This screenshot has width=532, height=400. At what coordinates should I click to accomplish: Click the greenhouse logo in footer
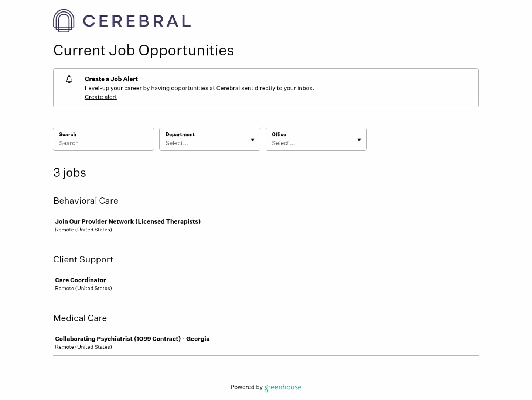pos(283,387)
